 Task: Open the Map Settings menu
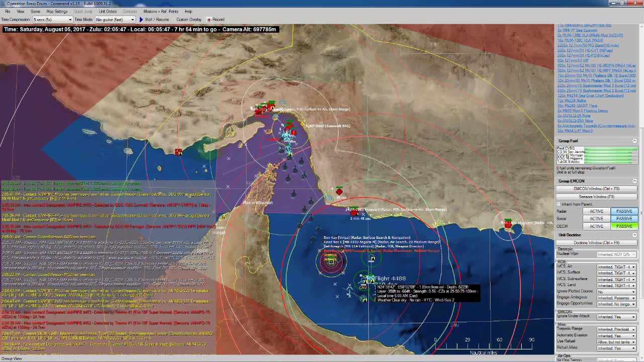57,11
